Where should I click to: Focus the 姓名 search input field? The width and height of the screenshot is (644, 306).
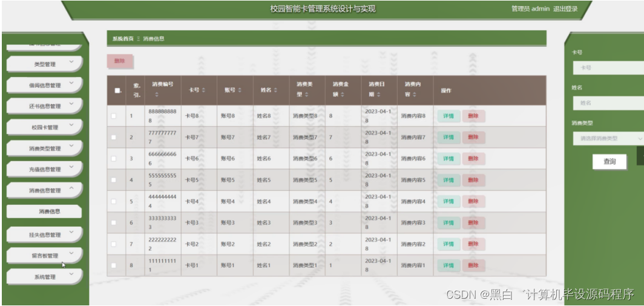click(x=608, y=103)
